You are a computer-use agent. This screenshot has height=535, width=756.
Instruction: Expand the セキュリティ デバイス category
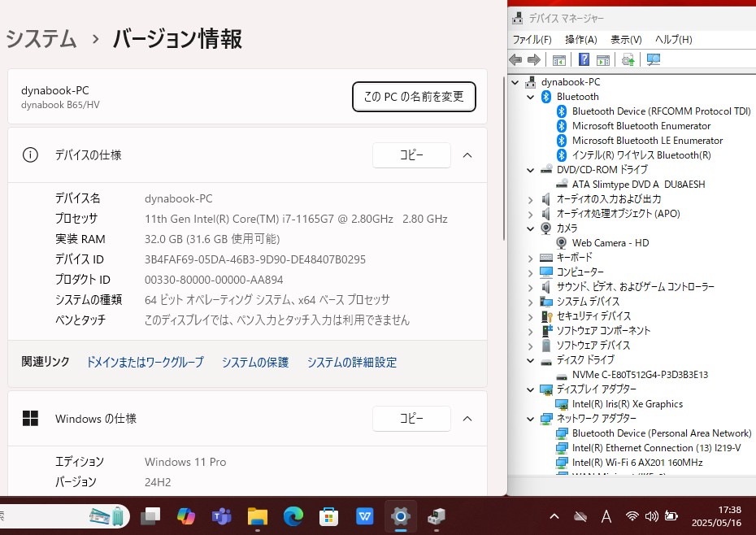531,317
